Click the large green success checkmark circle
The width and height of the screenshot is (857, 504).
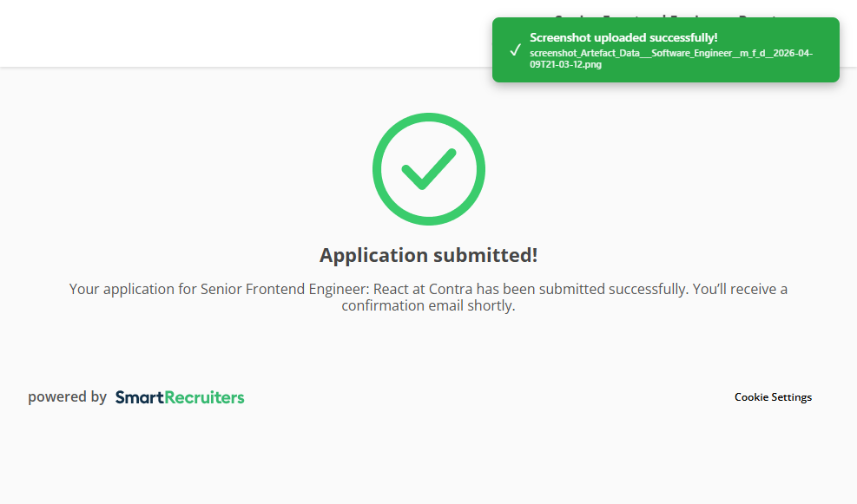(x=428, y=169)
